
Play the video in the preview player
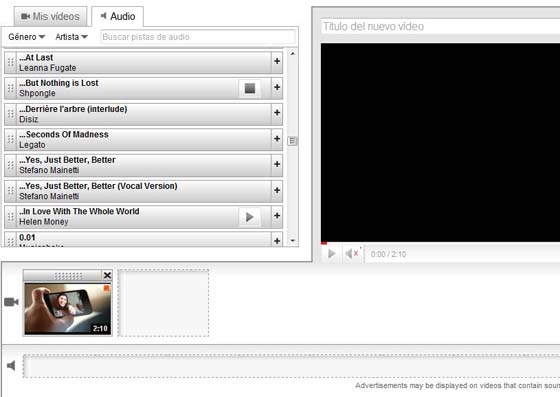331,254
